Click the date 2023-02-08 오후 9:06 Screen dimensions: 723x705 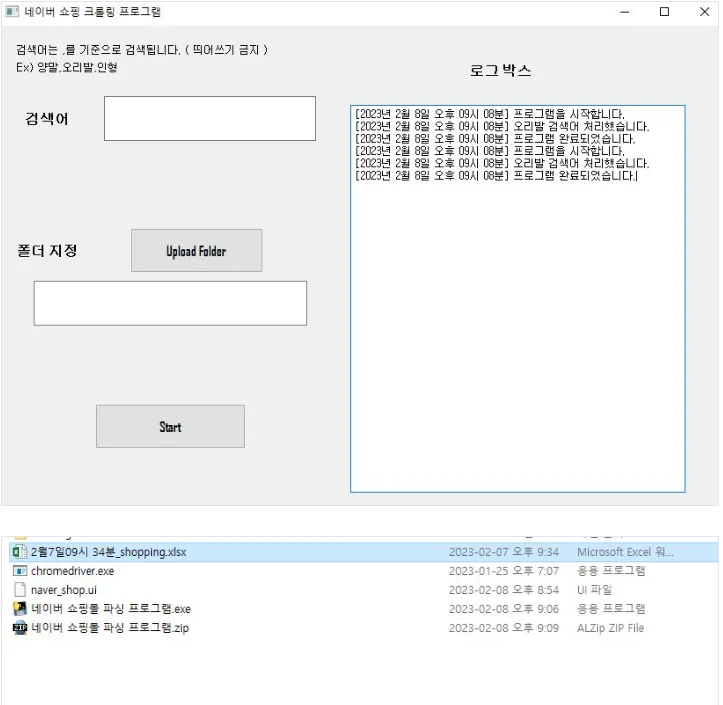[x=504, y=609]
